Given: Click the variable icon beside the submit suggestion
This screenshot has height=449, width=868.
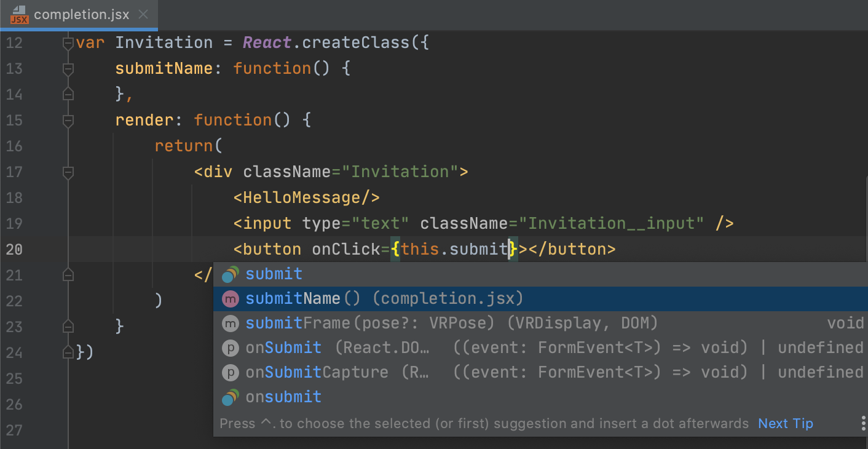Looking at the screenshot, I should pos(230,274).
